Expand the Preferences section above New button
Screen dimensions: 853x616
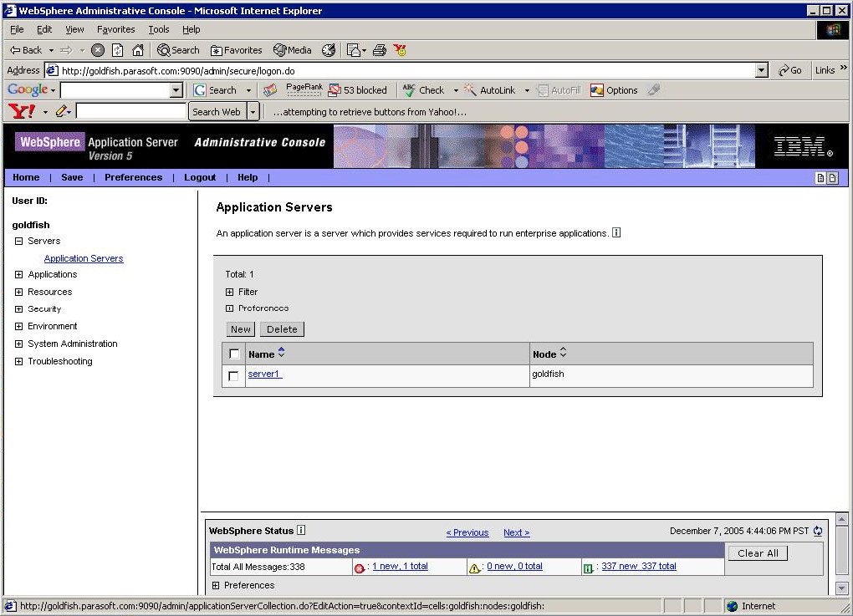point(230,308)
